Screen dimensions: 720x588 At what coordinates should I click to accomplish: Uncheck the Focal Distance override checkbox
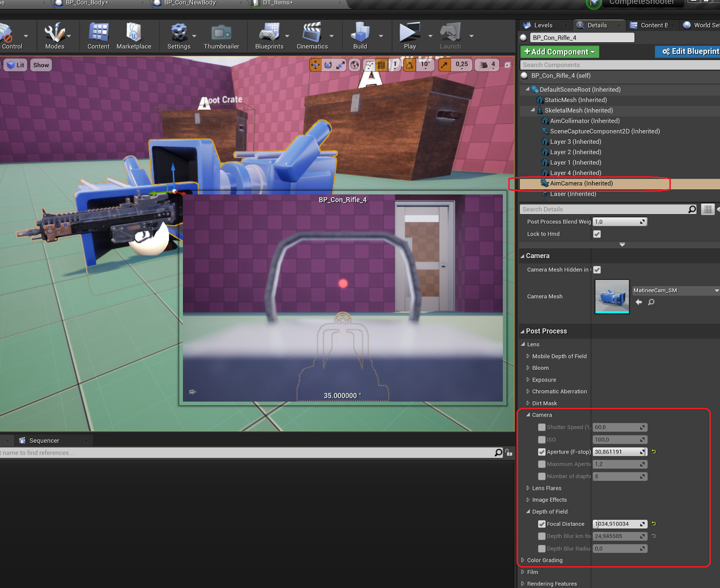tap(542, 524)
